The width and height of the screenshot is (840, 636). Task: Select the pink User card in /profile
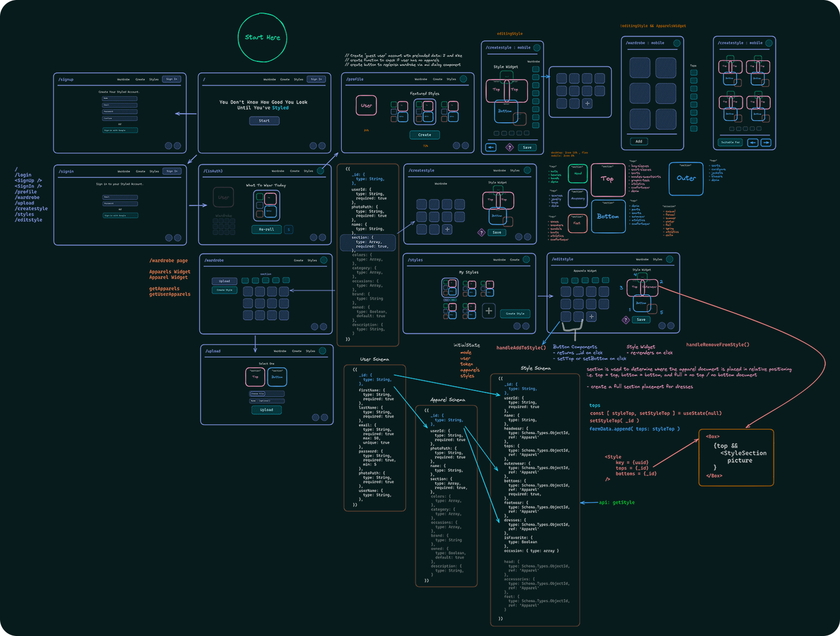pyautogui.click(x=366, y=105)
